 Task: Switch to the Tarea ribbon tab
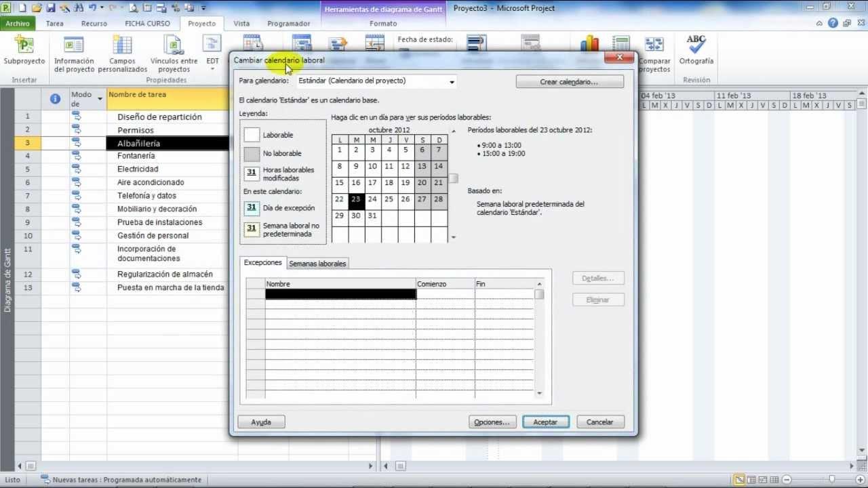coord(54,23)
